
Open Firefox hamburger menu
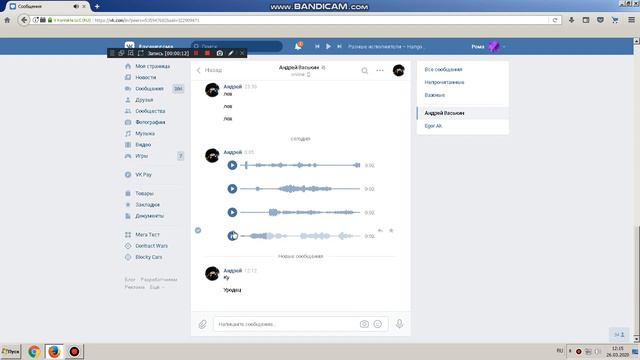pos(631,20)
